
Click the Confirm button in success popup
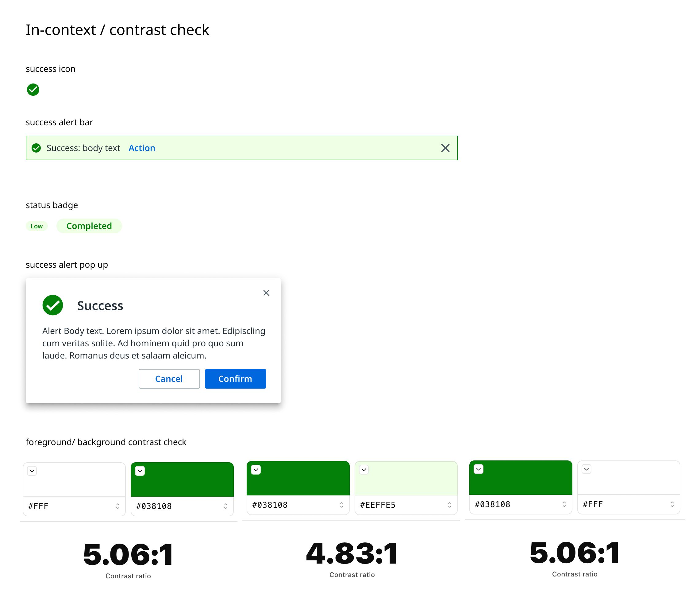coord(235,378)
